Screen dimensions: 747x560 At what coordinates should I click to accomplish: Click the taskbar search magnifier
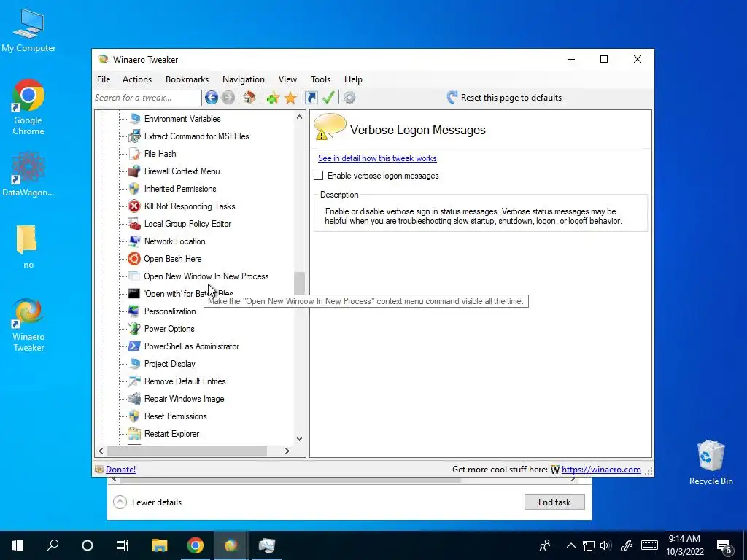click(x=53, y=545)
